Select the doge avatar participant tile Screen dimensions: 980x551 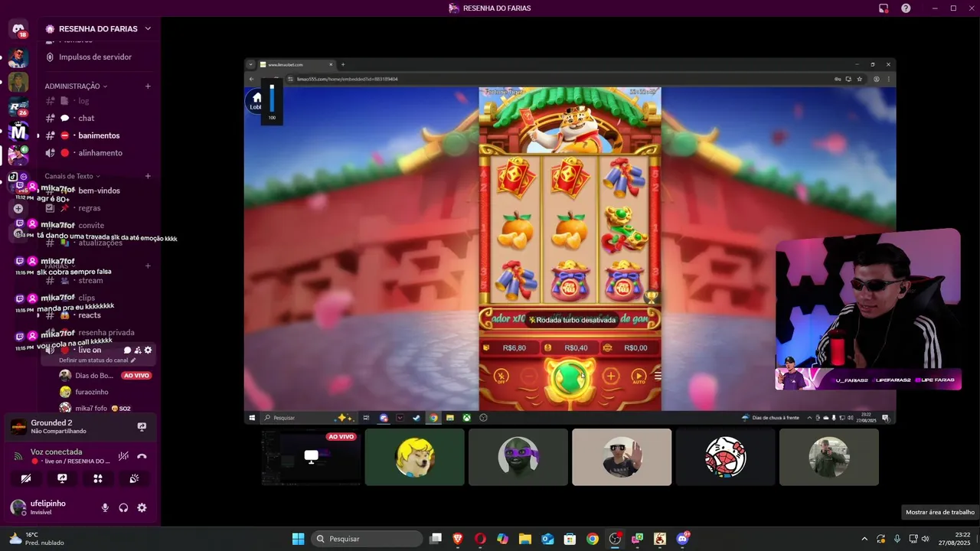pos(414,457)
